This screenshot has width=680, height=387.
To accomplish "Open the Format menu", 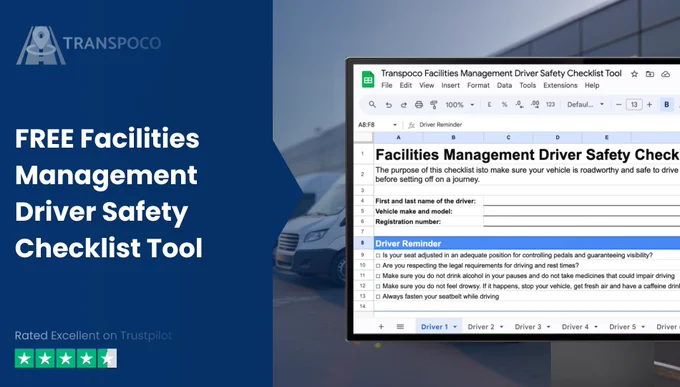I will point(478,85).
